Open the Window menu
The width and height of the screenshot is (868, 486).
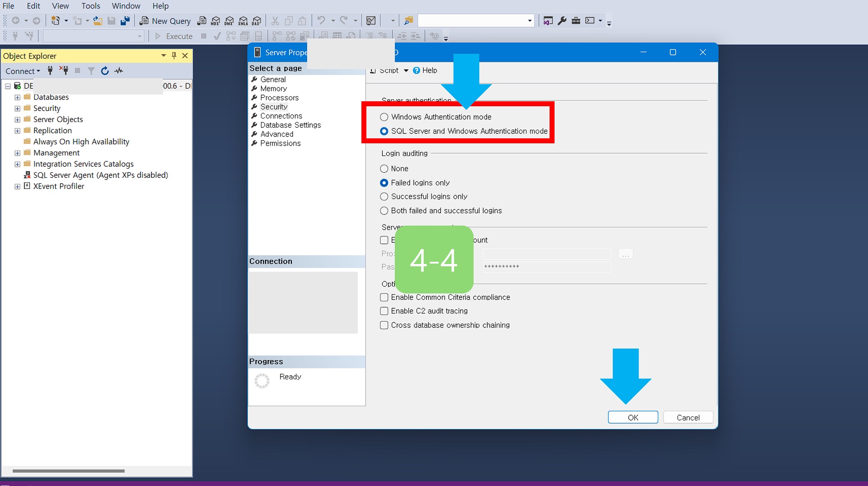pos(126,6)
